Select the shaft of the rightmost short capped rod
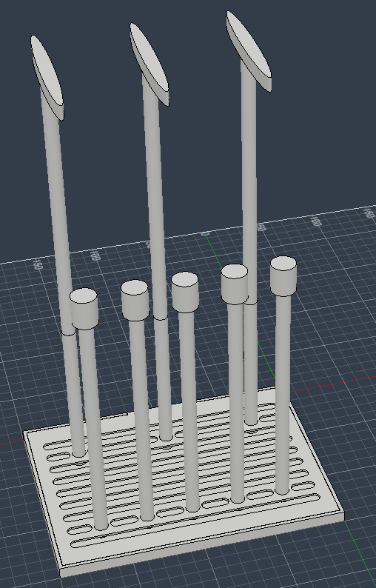Image resolution: width=376 pixels, height=588 pixels. tap(283, 394)
